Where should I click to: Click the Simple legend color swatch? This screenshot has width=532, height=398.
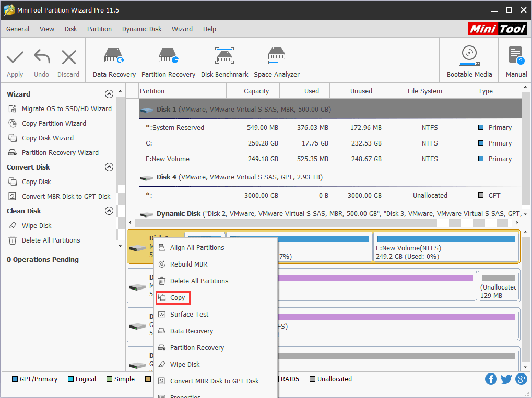(x=109, y=379)
